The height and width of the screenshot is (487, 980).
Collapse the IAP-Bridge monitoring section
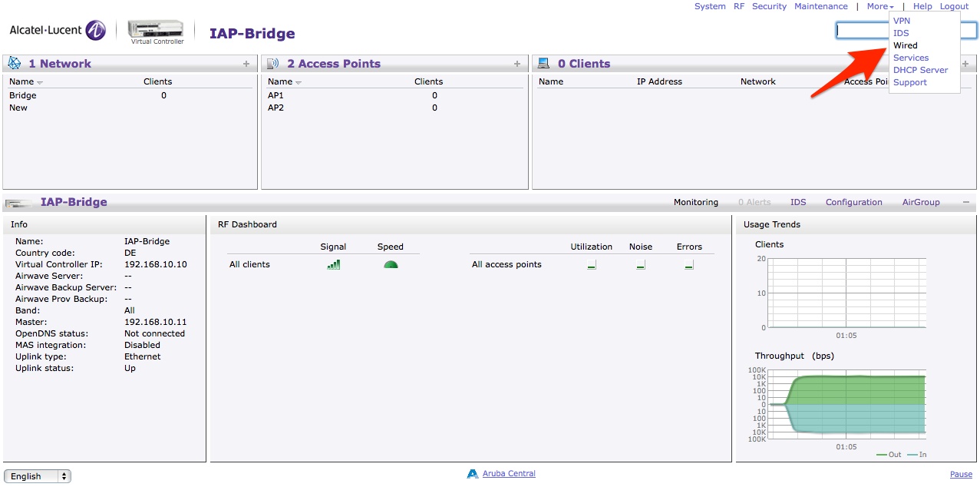coord(965,202)
